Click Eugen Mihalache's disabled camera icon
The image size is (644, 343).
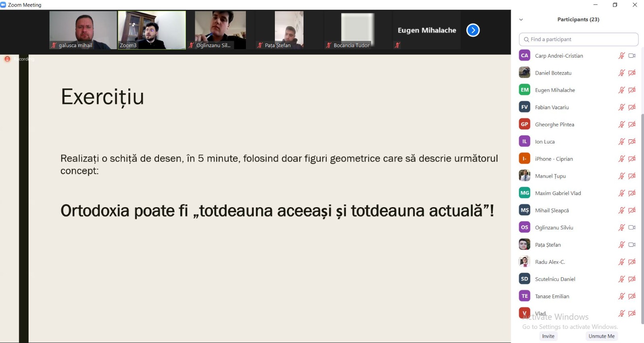pos(632,90)
